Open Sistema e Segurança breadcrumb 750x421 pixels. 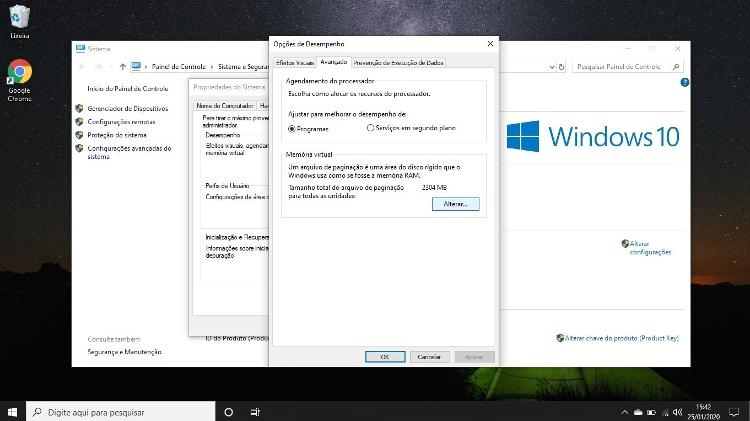(243, 66)
